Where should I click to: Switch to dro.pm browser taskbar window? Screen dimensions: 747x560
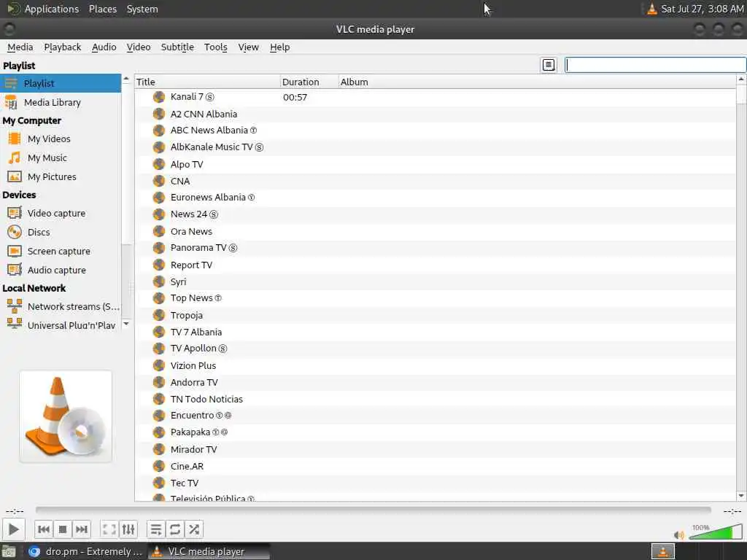[85, 551]
